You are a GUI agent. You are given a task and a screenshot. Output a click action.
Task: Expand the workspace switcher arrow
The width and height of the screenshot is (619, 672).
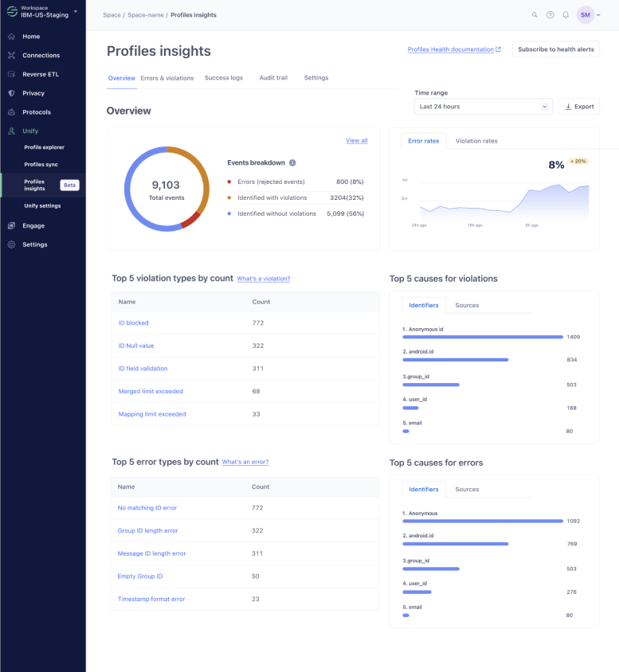[76, 12]
